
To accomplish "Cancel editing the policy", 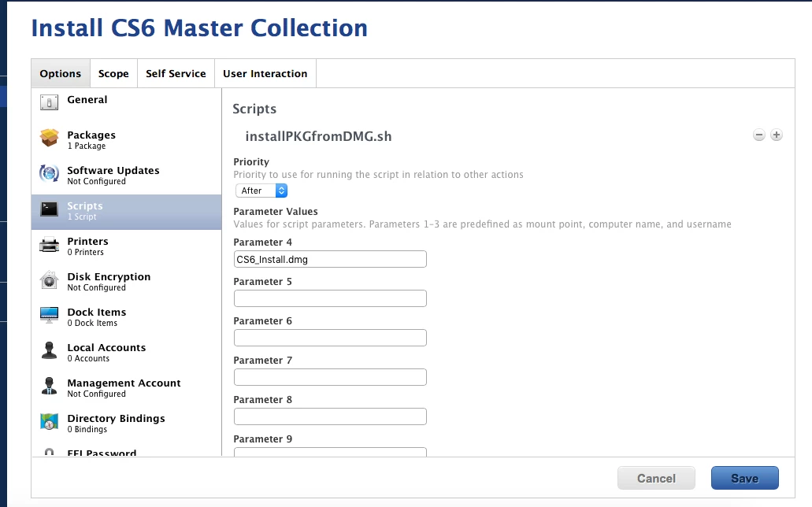I will 656,478.
